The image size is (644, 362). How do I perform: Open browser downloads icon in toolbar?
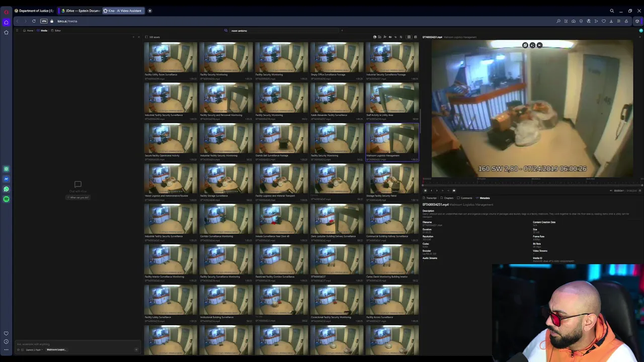click(x=611, y=21)
